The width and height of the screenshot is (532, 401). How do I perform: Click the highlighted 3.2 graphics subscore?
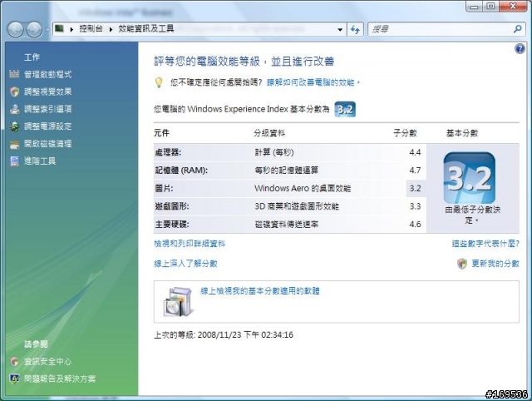416,189
